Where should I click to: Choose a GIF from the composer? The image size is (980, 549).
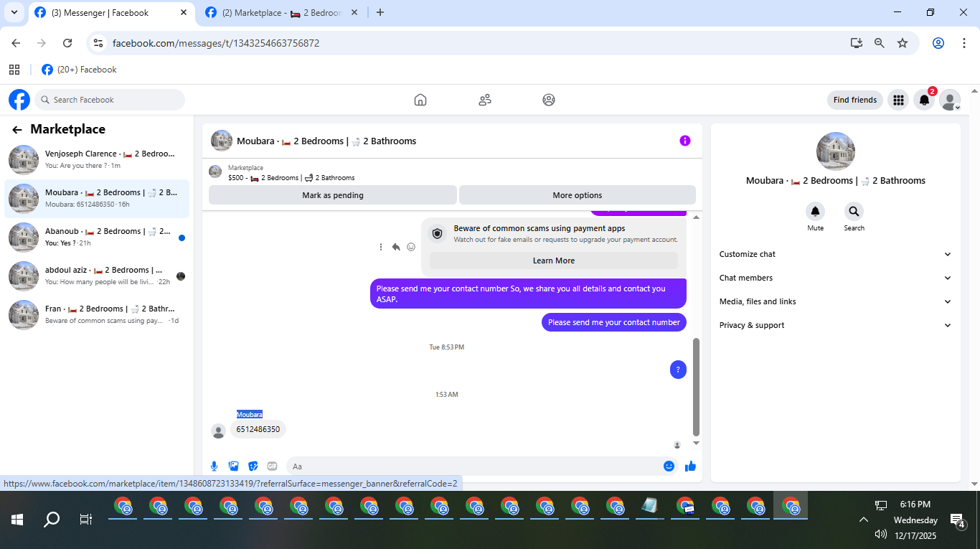[x=272, y=466]
